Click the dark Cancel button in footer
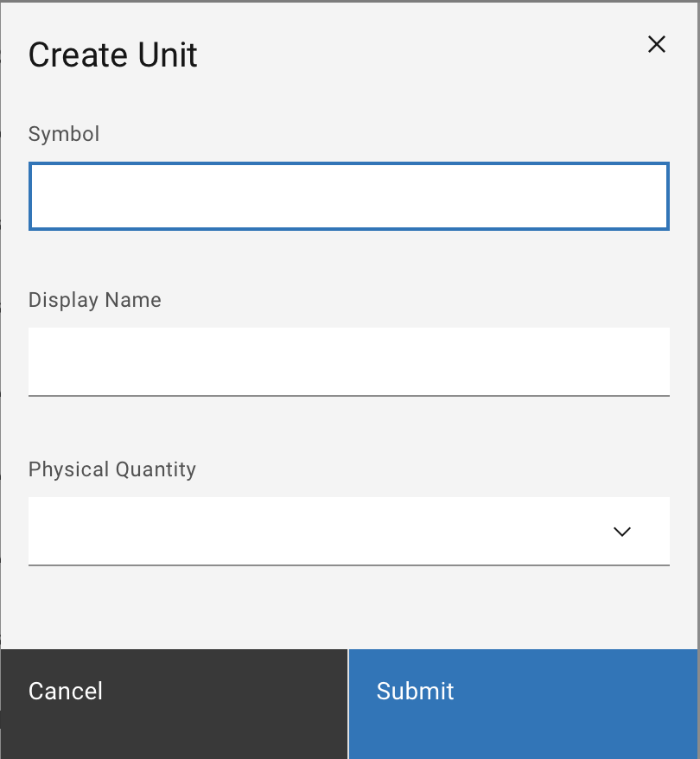 174,691
